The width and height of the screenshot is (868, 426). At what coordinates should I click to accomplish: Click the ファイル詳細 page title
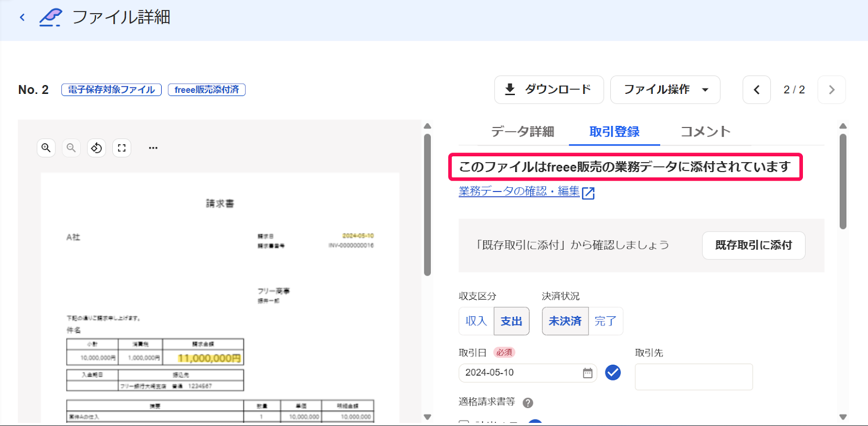pos(122,17)
